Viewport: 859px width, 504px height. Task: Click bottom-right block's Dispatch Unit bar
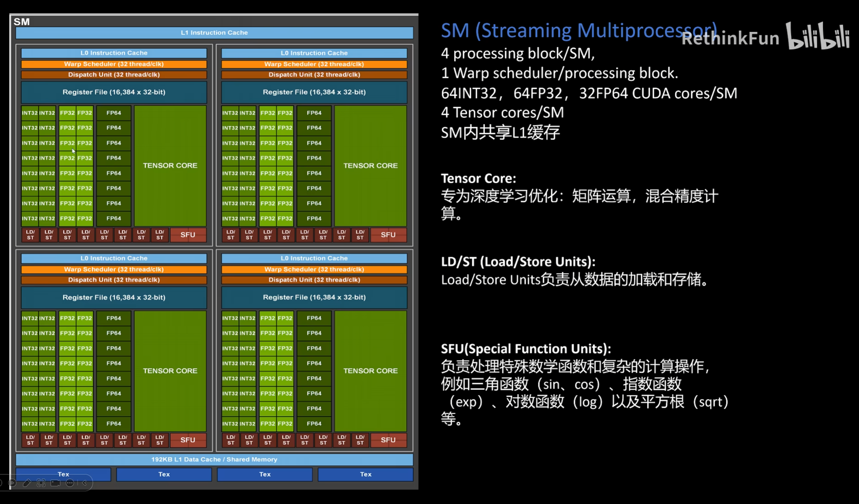[314, 280]
